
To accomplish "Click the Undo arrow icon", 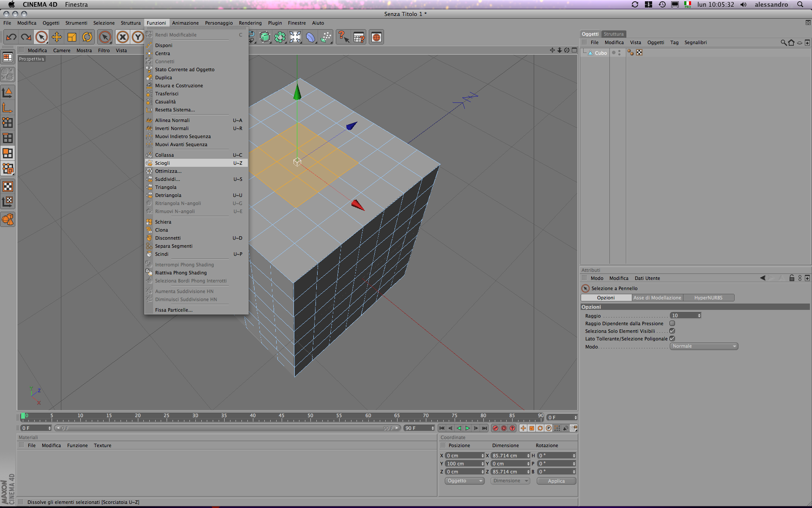I will point(11,37).
